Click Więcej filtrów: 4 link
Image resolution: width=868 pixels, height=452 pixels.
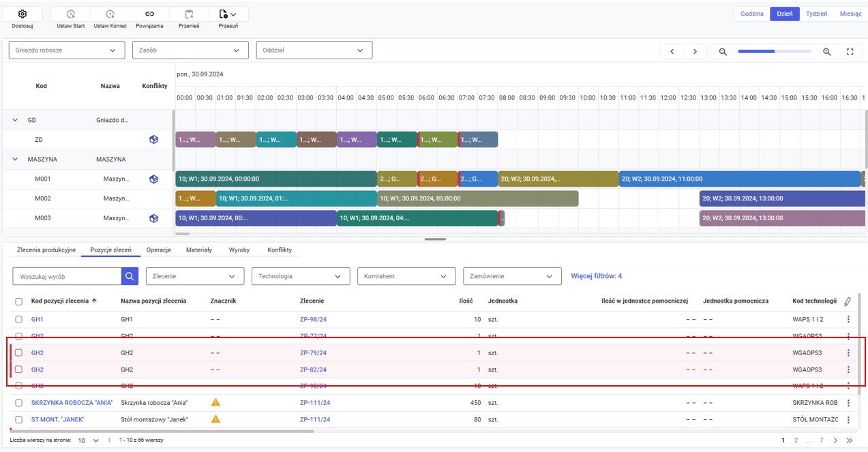click(596, 276)
